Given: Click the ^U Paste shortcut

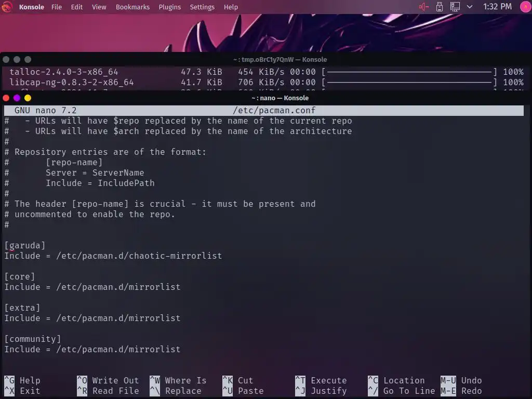Looking at the screenshot, I should point(243,391).
